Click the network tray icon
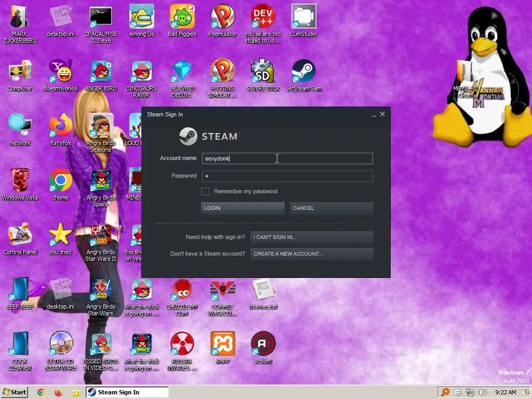The image size is (532, 399). (x=470, y=393)
